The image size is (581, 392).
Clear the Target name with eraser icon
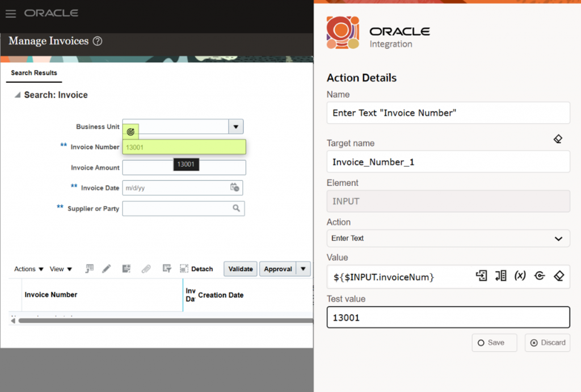pyautogui.click(x=558, y=139)
